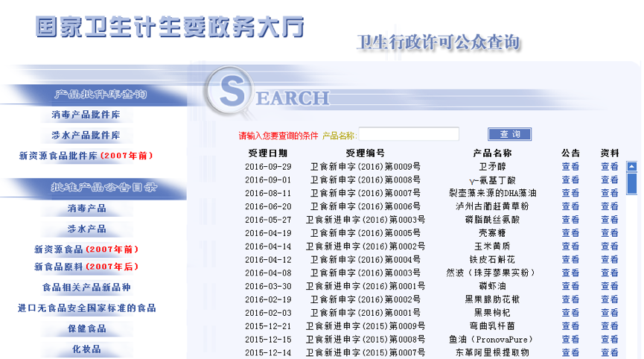Image resolution: width=644 pixels, height=359 pixels.
Task: Select 新资源食品批件库 (2007年前) link
Action: pyautogui.click(x=86, y=156)
